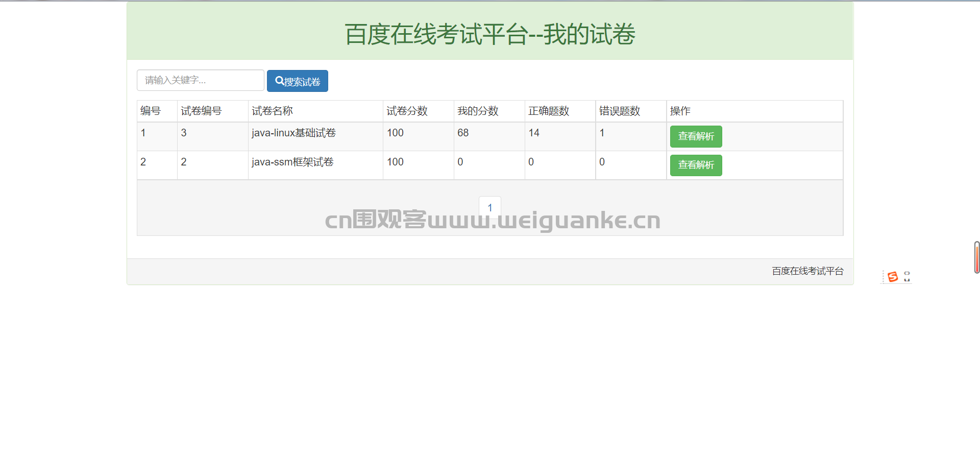
Task: Click the 搜索试卷 search button
Action: click(298, 81)
